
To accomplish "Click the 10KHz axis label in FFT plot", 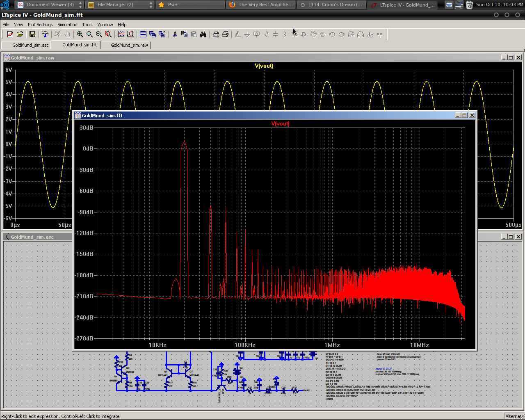I will (x=157, y=345).
